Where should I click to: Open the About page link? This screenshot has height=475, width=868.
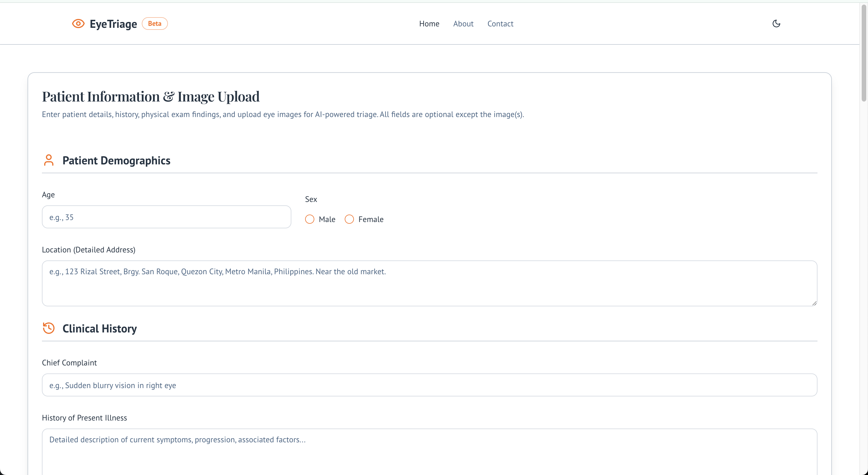463,24
